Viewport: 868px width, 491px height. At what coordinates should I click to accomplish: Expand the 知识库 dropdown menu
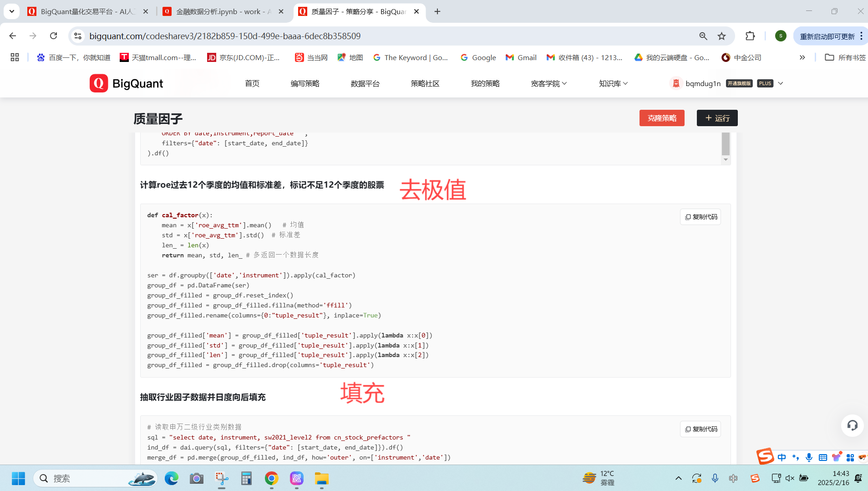point(613,83)
